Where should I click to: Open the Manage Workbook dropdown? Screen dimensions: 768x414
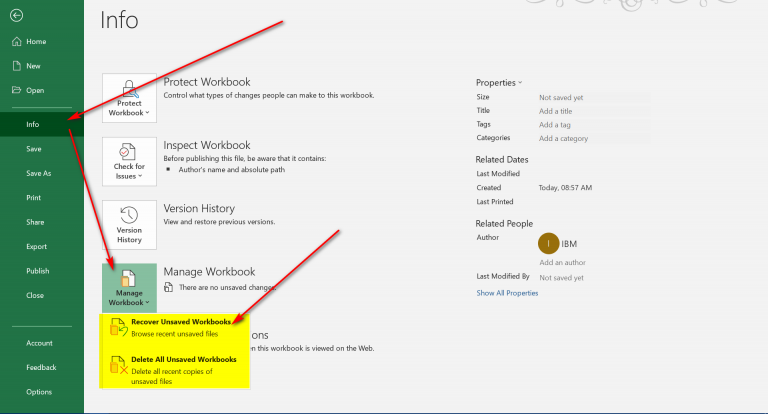coord(129,287)
